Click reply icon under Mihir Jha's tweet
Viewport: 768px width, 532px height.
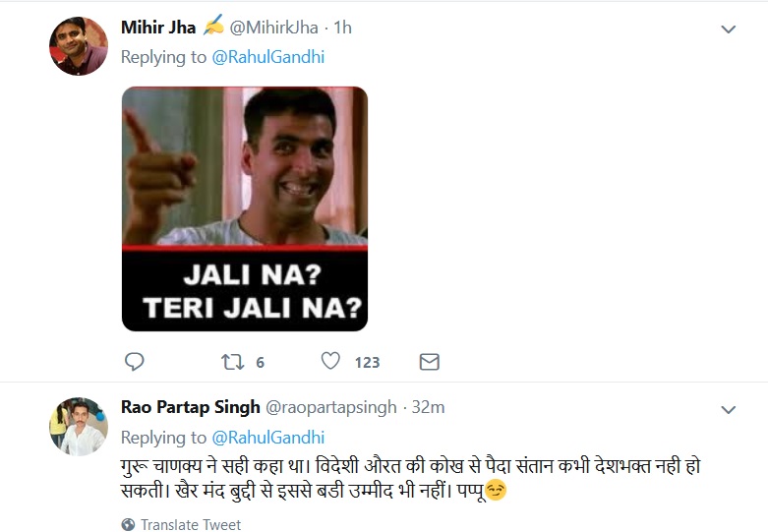click(x=134, y=362)
